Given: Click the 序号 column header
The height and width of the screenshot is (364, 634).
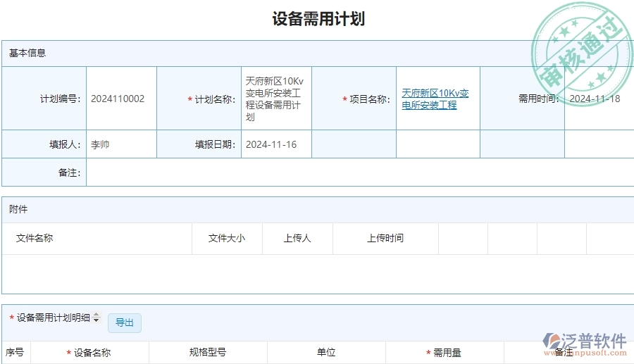Looking at the screenshot, I should pos(15,352).
